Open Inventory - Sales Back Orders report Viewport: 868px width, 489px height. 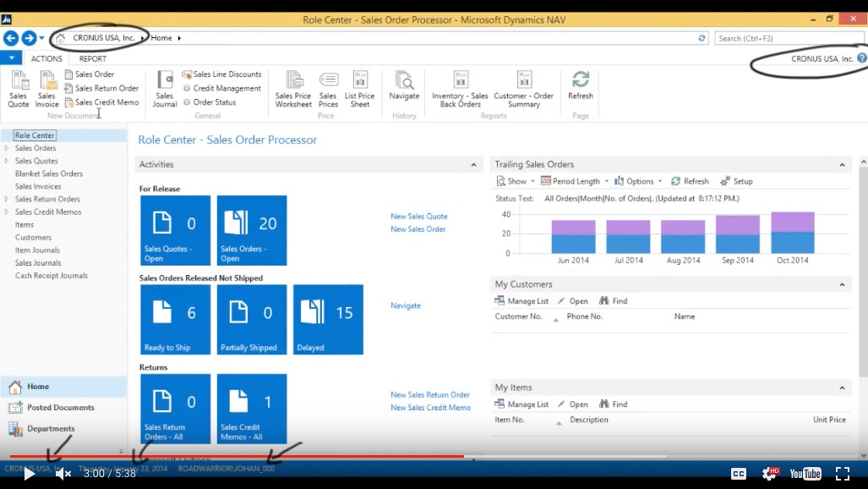pos(460,89)
